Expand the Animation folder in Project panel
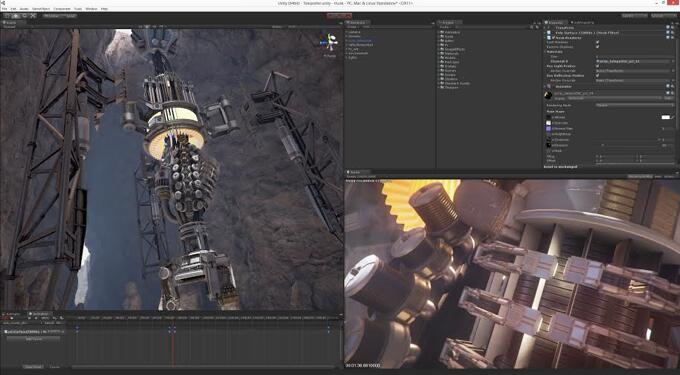 click(x=450, y=32)
